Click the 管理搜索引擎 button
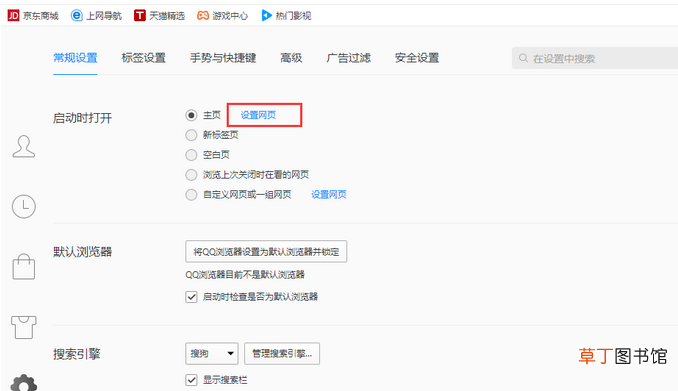 coord(282,354)
